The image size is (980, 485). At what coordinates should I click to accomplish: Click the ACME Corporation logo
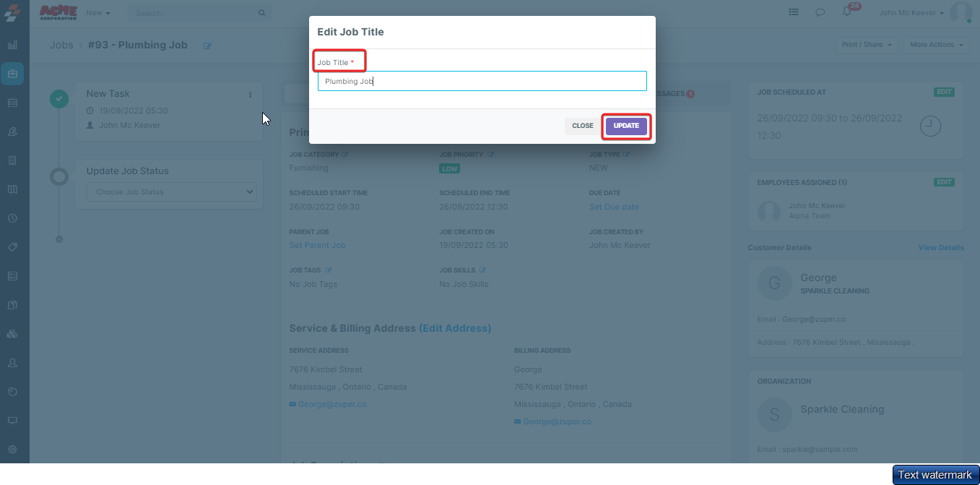pyautogui.click(x=58, y=12)
